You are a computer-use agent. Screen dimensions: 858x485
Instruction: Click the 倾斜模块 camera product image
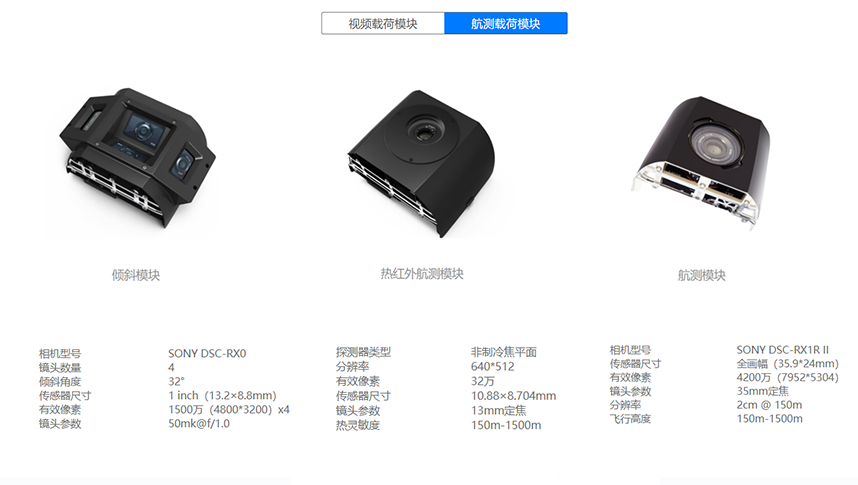click(137, 158)
